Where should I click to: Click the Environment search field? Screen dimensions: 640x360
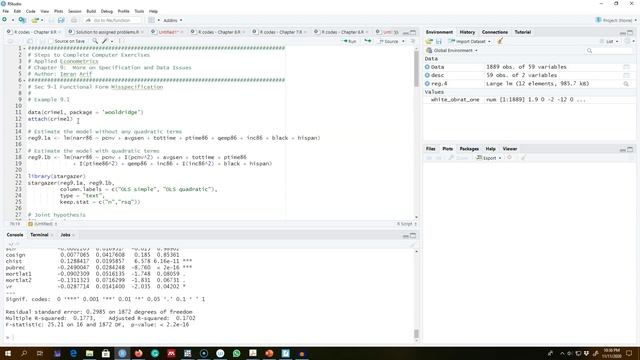[x=609, y=51]
